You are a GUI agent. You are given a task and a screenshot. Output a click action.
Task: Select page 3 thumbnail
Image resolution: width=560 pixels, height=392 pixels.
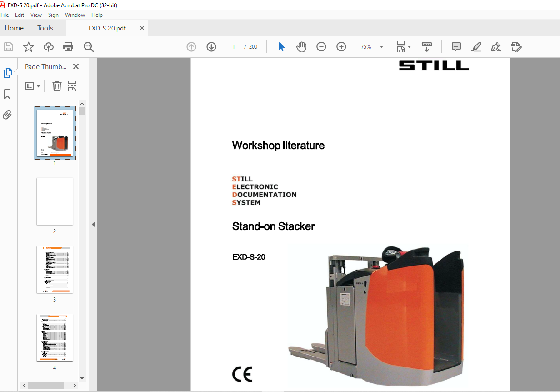click(x=55, y=270)
